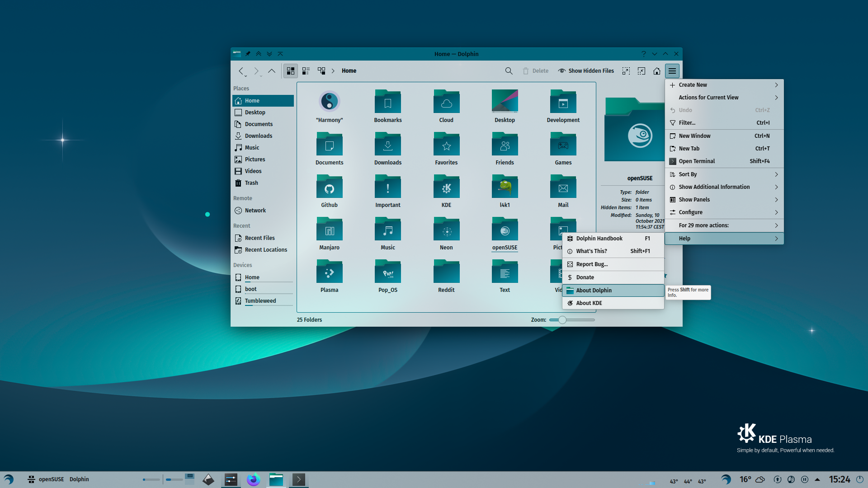The image size is (868, 488).
Task: Expand the Create New submenu
Action: 724,85
